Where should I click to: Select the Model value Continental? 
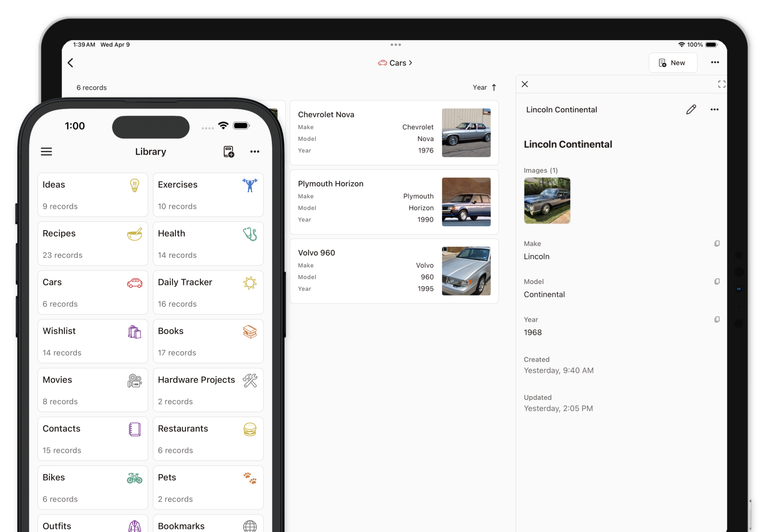(544, 294)
